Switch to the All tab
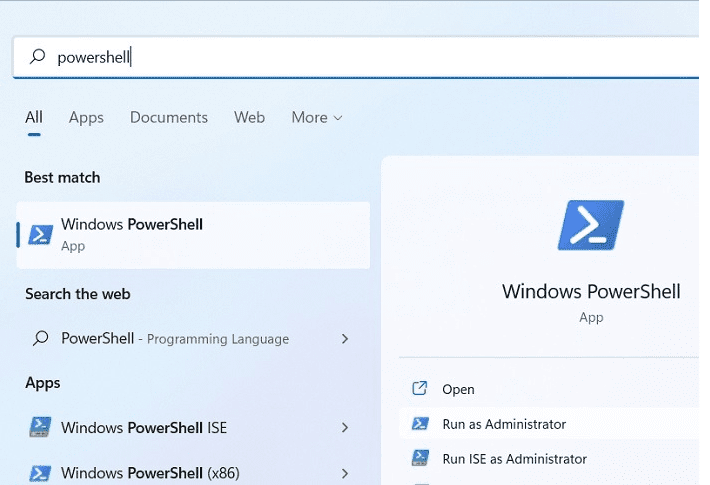 pyautogui.click(x=34, y=118)
